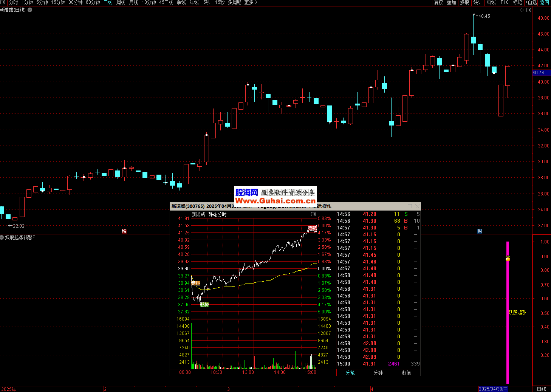
Task: Click the 2025年 timeline label
Action: [8, 389]
